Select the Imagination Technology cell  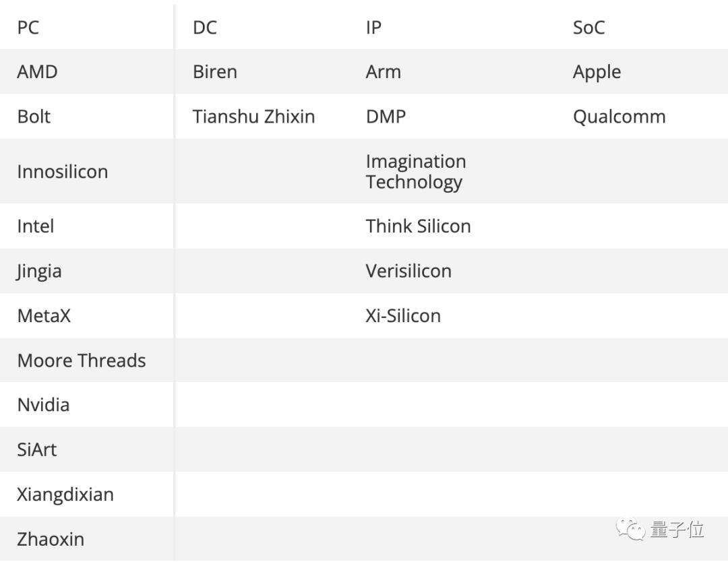[x=416, y=172]
